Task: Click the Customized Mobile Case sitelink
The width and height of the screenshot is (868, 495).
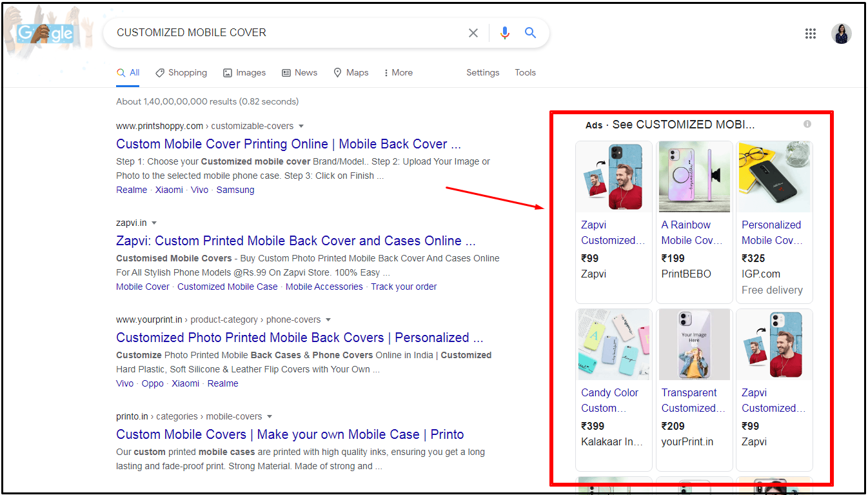Action: (x=228, y=287)
